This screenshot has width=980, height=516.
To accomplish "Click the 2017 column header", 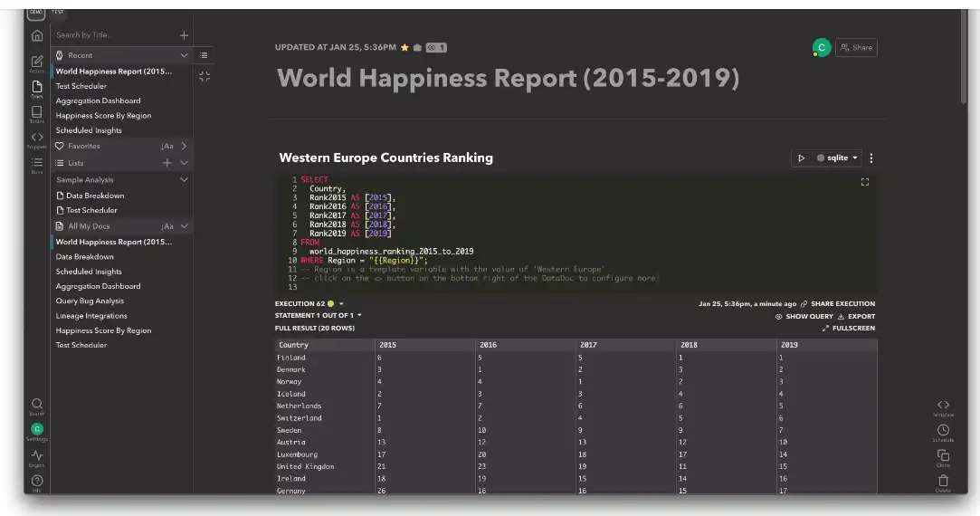I will point(625,345).
